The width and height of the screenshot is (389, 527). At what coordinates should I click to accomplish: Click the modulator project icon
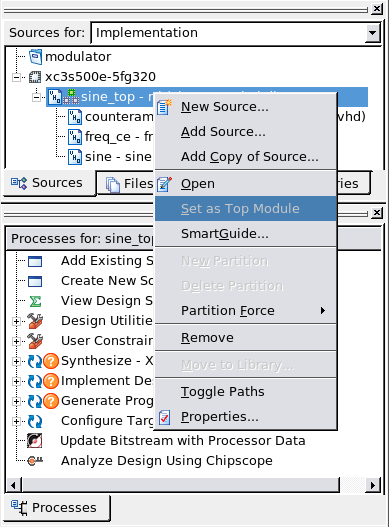coord(35,56)
